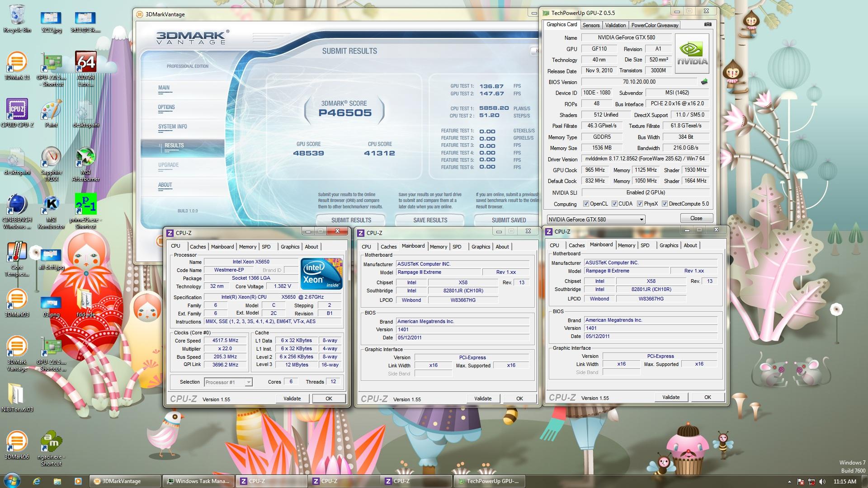Launch the MSI Kombustor desktop icon
The width and height of the screenshot is (868, 488).
coord(51,212)
